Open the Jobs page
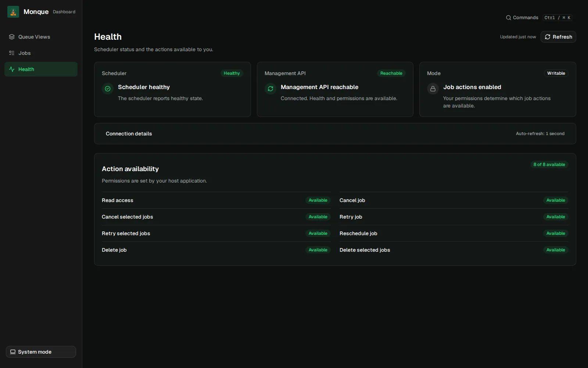 click(x=41, y=53)
